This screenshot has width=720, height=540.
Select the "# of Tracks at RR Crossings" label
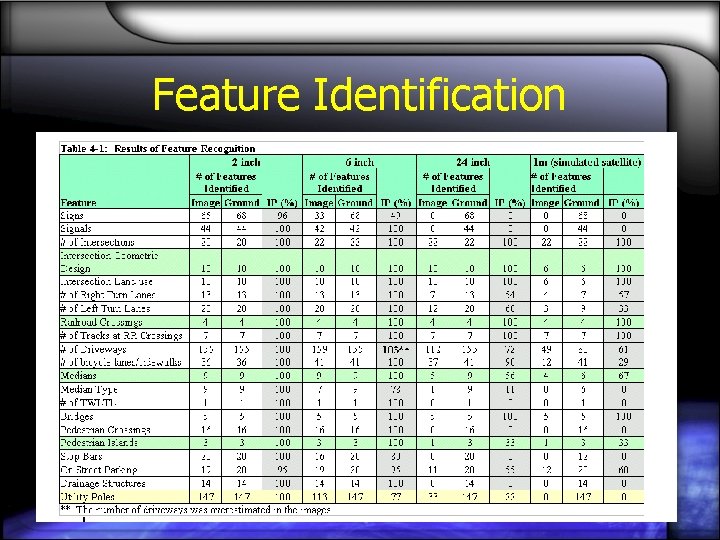tap(121, 335)
